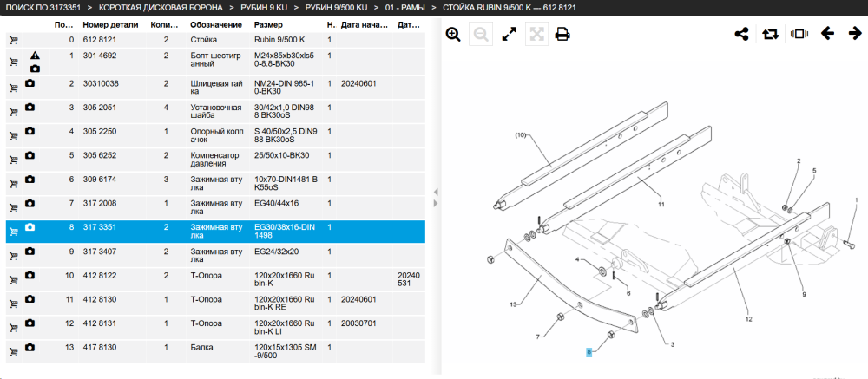Click callout number 13 in diagram

(513, 304)
